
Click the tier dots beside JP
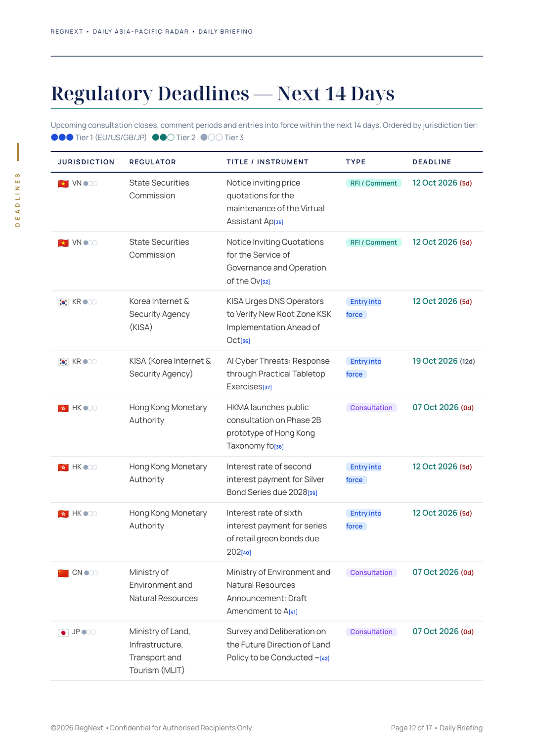[x=89, y=632]
